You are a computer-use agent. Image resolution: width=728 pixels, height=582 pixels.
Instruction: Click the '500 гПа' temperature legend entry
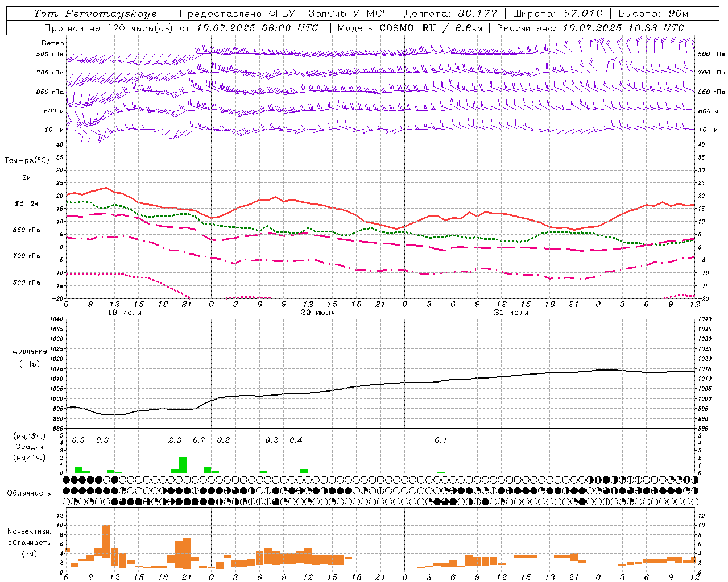(x=27, y=282)
